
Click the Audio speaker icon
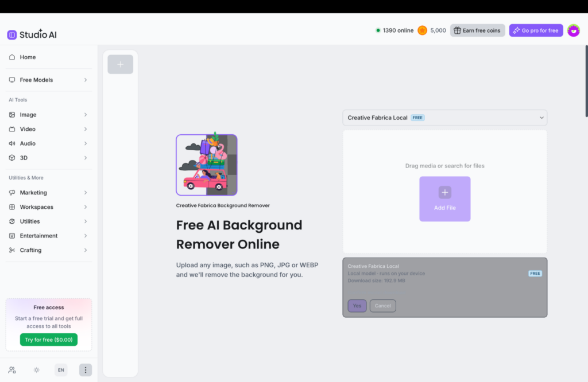coord(12,143)
